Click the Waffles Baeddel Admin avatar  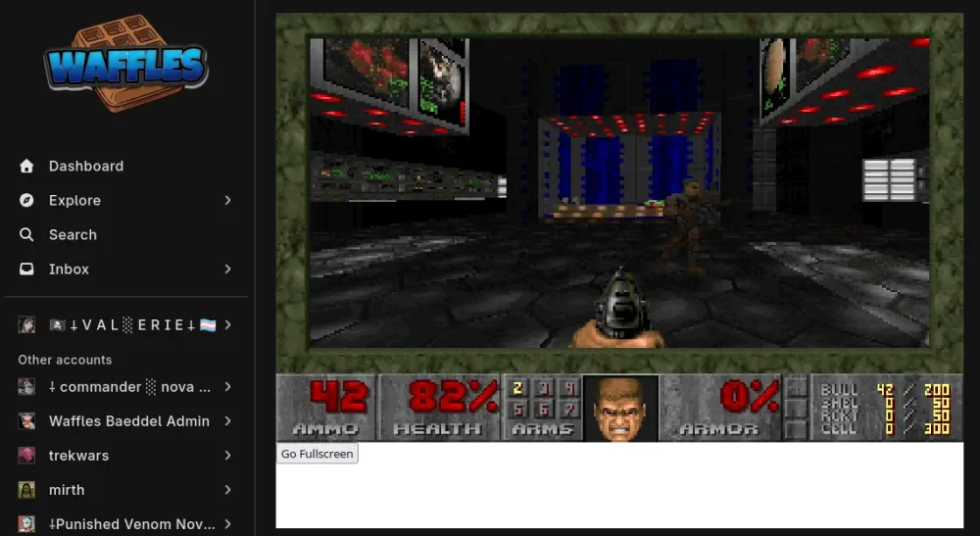point(26,421)
